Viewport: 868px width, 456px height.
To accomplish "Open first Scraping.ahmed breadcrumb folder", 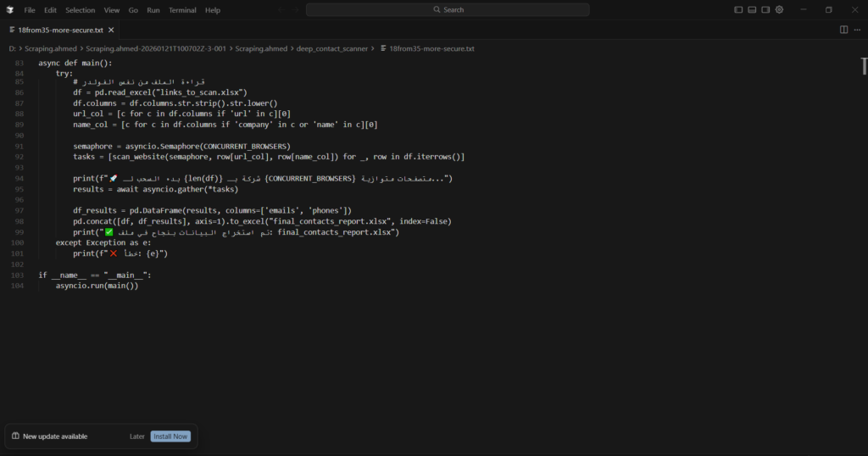I will point(50,48).
